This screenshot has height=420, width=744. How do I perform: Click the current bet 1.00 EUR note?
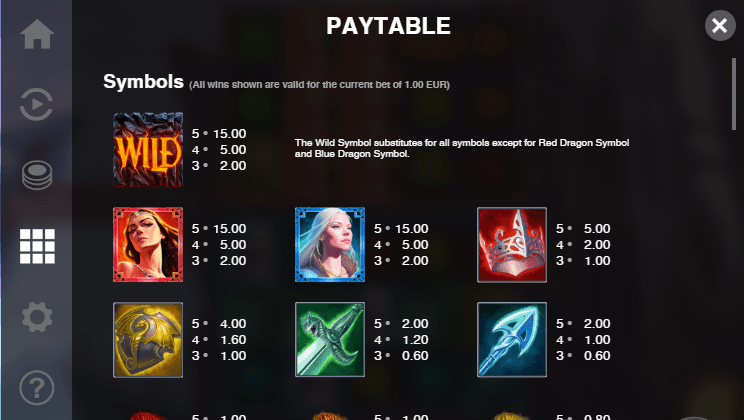click(x=319, y=85)
